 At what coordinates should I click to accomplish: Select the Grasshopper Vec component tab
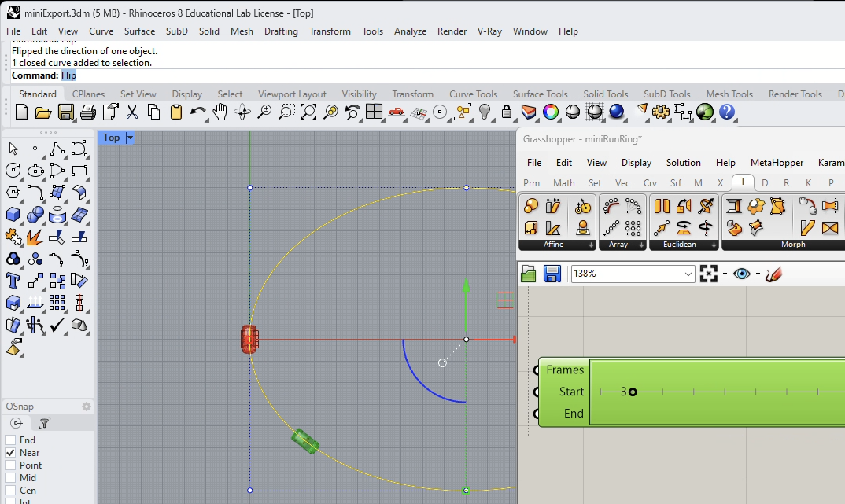[x=622, y=183]
